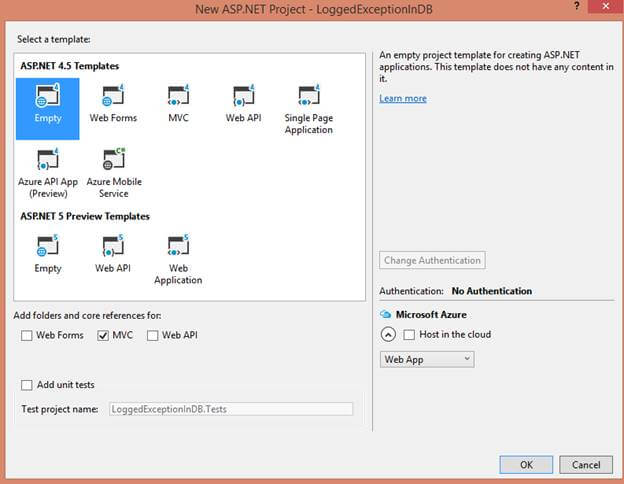Viewport: 624px width, 484px height.
Task: Pick the ASP.NET 5 Preview Empty template
Action: (x=48, y=254)
